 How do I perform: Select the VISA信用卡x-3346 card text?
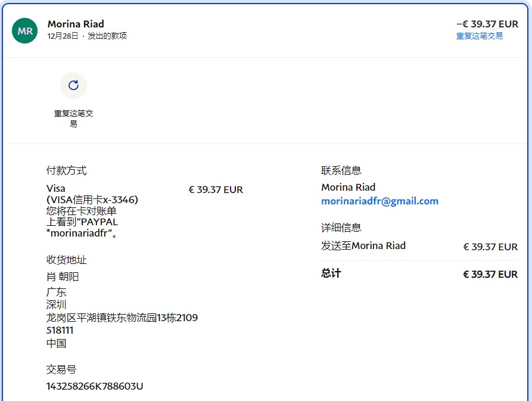[x=92, y=200]
